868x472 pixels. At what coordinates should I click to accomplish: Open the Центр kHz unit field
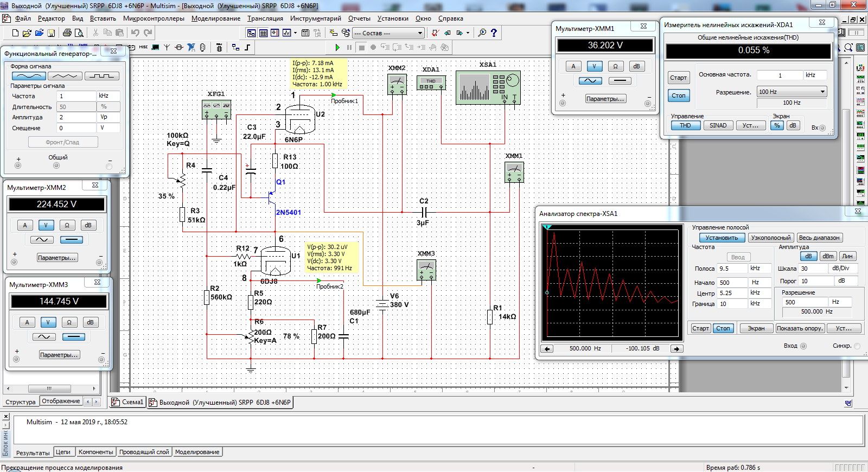pyautogui.click(x=759, y=293)
